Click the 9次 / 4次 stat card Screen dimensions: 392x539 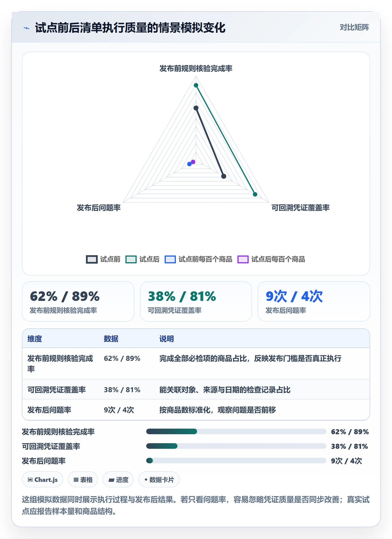coord(314,301)
